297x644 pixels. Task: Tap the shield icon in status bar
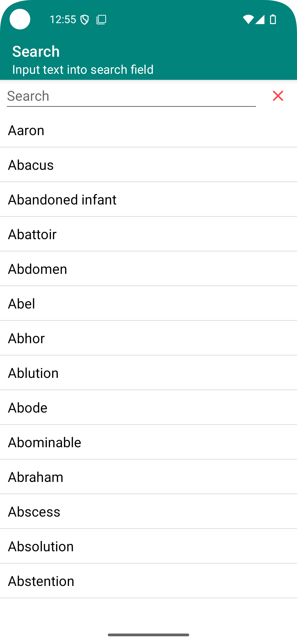click(85, 20)
